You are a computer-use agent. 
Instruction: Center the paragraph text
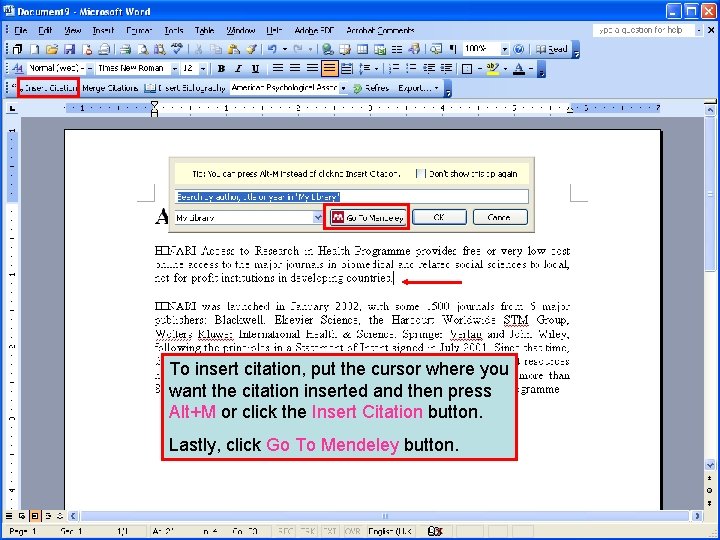(295, 68)
